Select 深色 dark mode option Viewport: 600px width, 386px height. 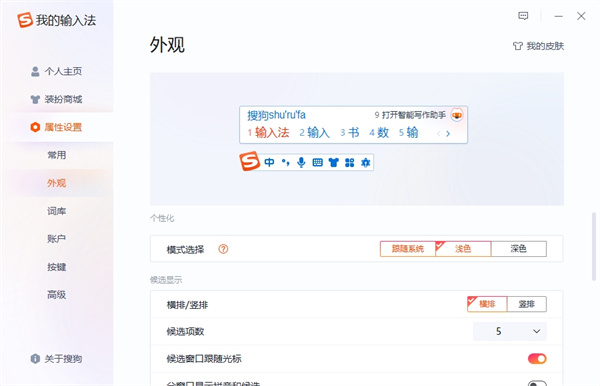point(518,249)
